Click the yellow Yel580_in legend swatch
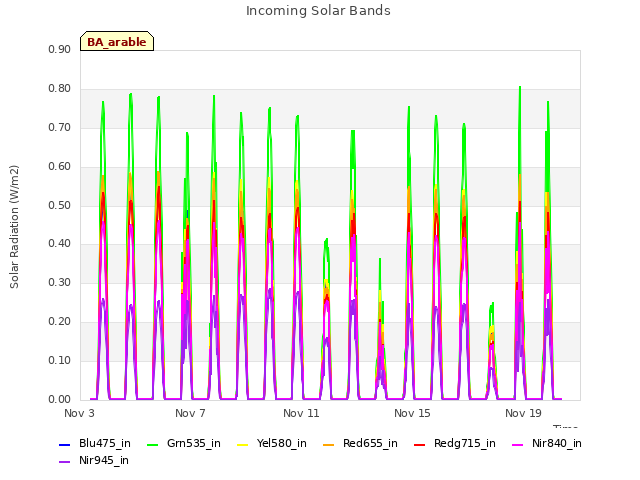 (243, 444)
